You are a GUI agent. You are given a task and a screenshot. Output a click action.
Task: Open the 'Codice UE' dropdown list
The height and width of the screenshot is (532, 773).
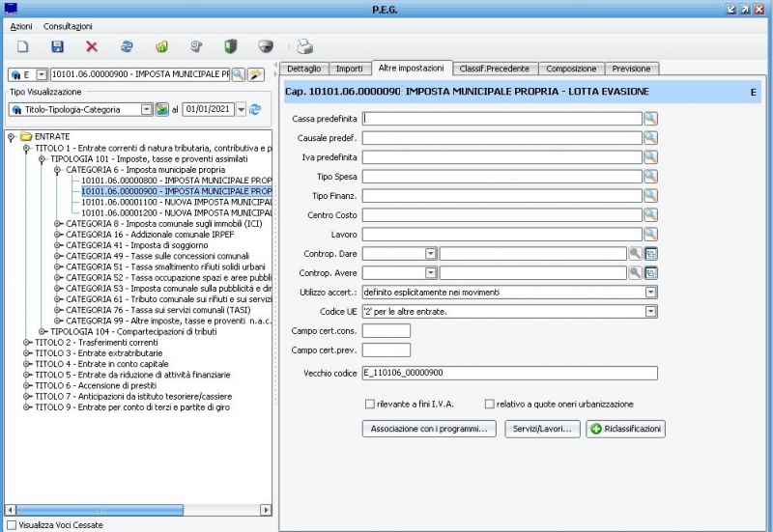(650, 311)
